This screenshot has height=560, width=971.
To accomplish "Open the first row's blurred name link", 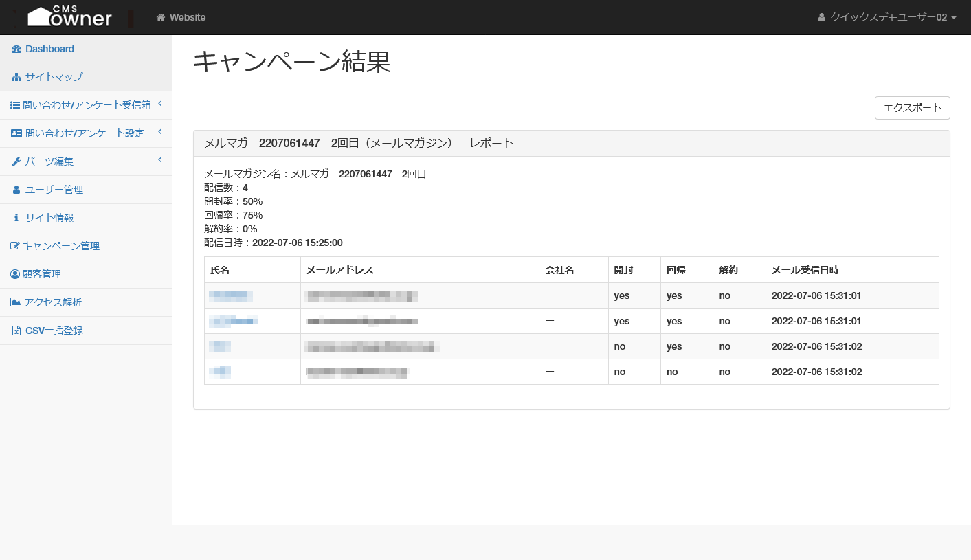I will point(231,296).
